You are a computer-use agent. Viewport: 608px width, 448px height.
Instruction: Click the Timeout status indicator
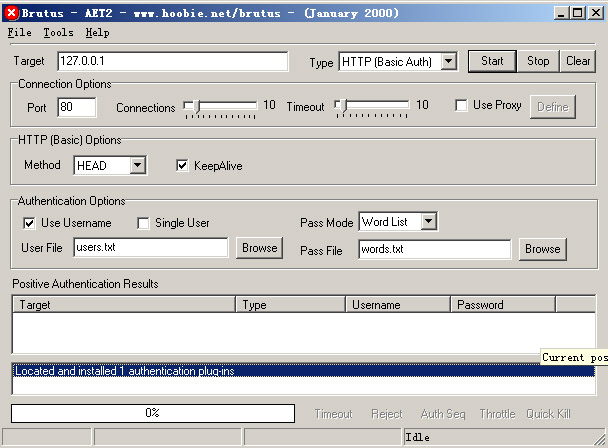[x=333, y=414]
